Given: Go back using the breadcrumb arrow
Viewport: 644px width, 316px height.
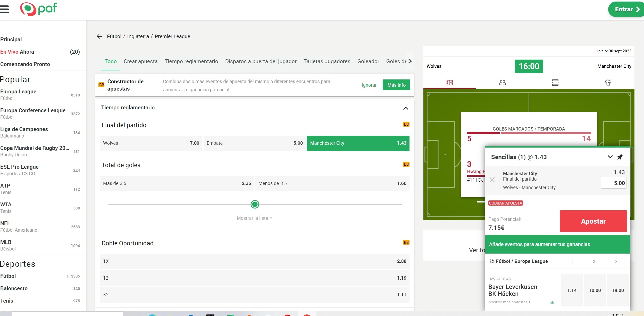Looking at the screenshot, I should [x=99, y=36].
